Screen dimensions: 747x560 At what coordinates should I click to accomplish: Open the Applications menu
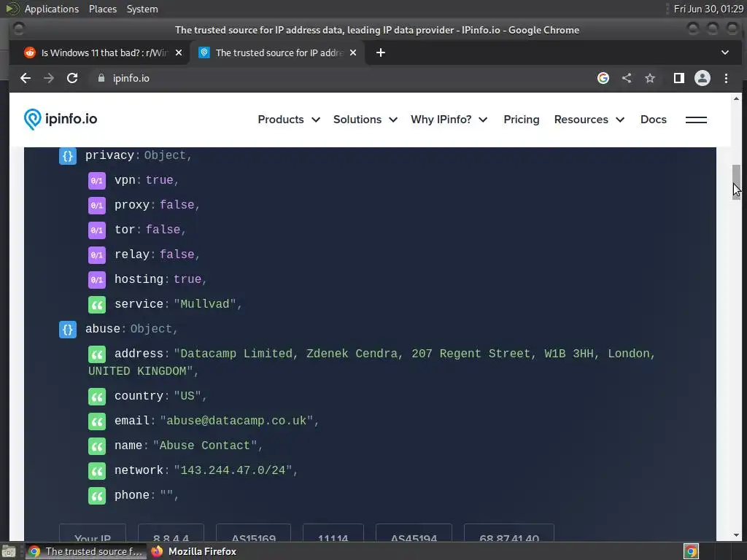pos(52,9)
